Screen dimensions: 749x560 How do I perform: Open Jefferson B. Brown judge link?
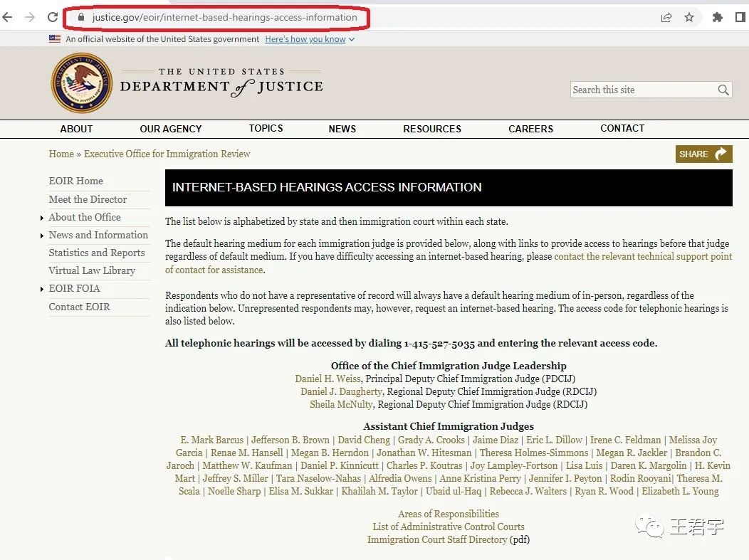click(290, 440)
